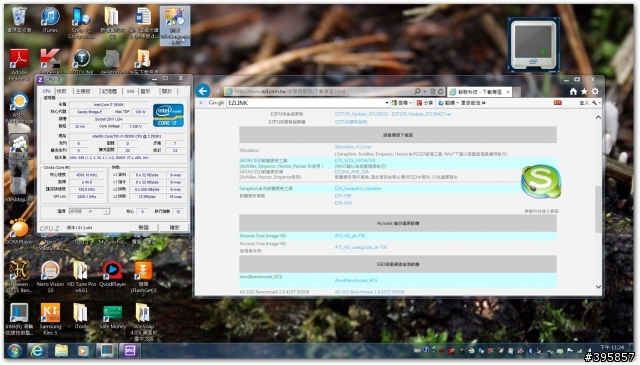This screenshot has width=640, height=365.
Task: Click the left bottom button in CPU-Z
Action: [143, 227]
